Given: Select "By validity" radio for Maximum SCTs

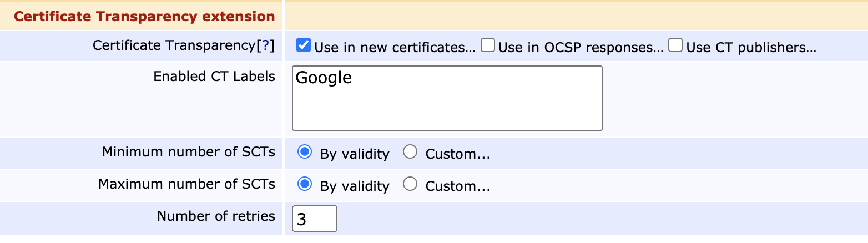Looking at the screenshot, I should pos(304,184).
